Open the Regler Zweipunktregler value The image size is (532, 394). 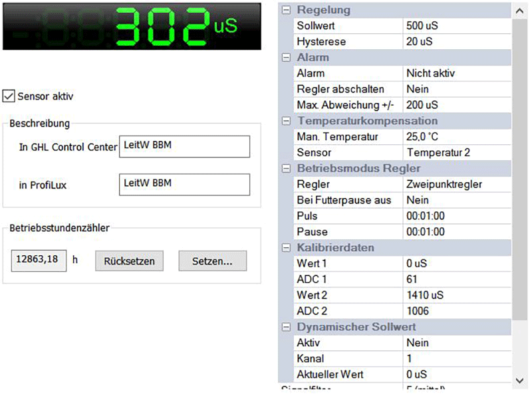point(456,184)
